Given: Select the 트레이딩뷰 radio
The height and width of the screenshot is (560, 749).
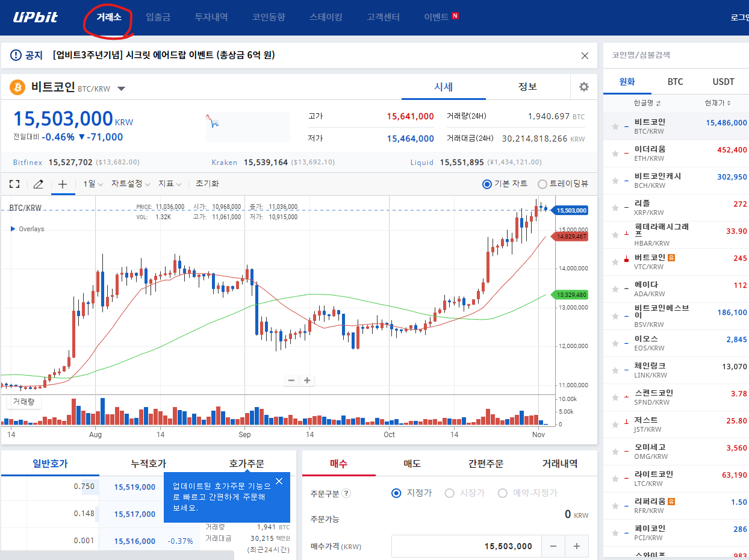Looking at the screenshot, I should point(542,184).
